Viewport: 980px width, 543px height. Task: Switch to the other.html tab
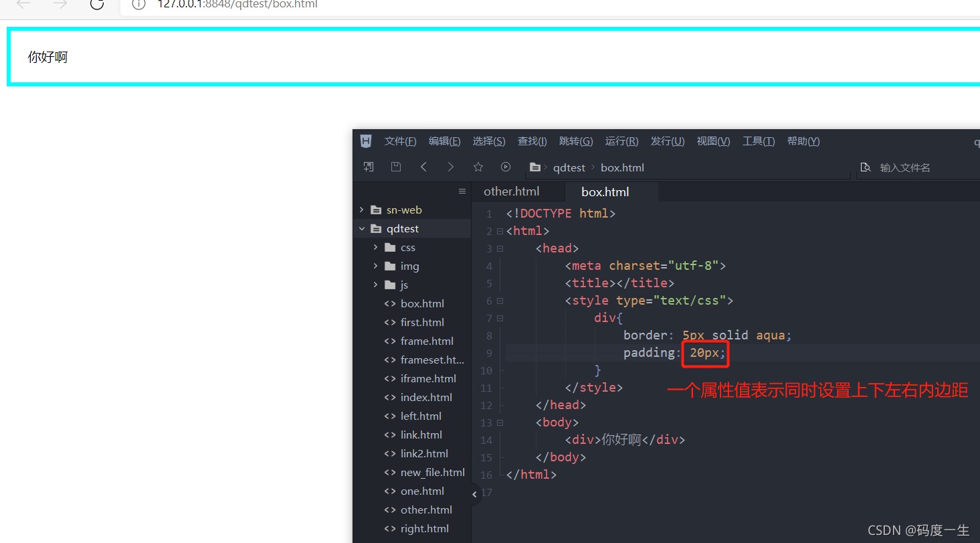pos(512,191)
